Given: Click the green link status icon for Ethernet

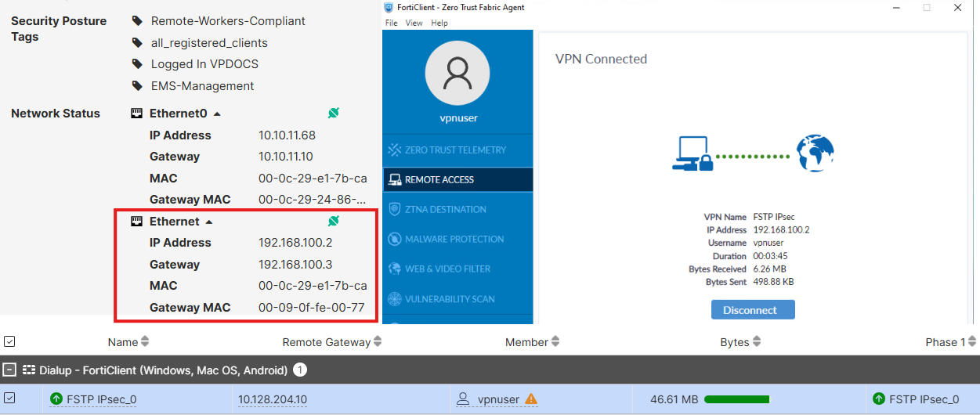Looking at the screenshot, I should 333,222.
